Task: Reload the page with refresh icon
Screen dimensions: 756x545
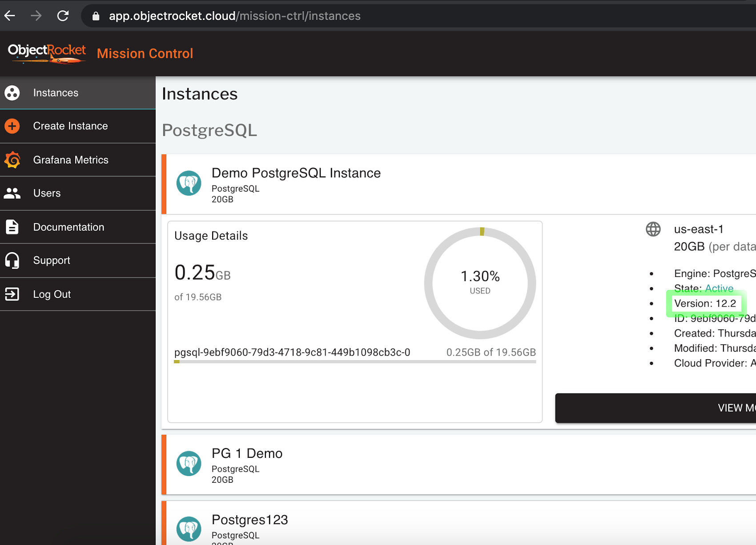Action: [x=63, y=16]
